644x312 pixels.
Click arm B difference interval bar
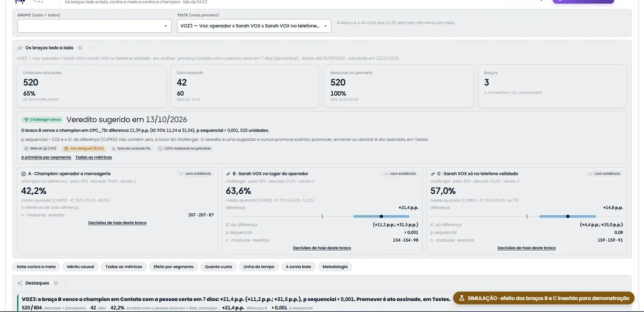[382, 216]
